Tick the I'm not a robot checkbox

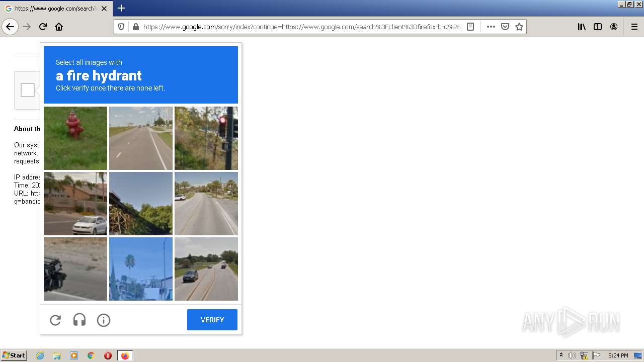click(x=28, y=90)
